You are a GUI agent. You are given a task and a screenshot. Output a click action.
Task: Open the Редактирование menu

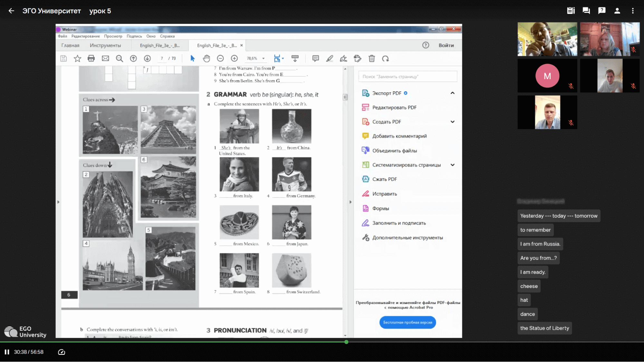tap(86, 36)
